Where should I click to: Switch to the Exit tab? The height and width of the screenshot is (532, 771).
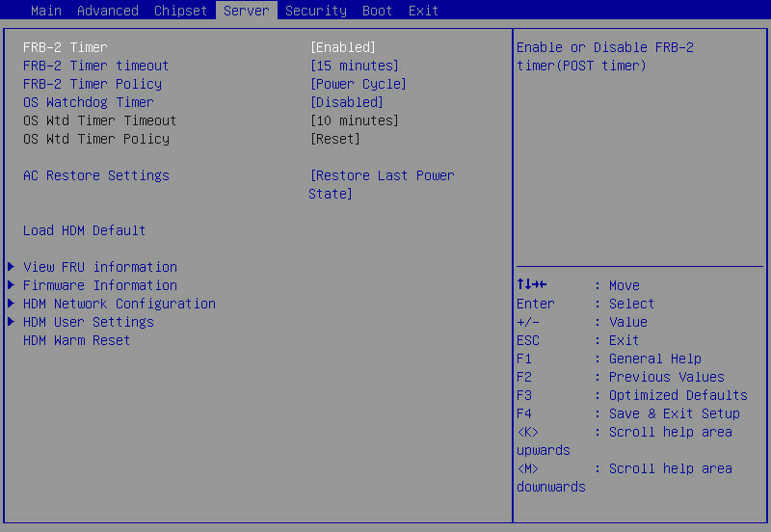423,11
